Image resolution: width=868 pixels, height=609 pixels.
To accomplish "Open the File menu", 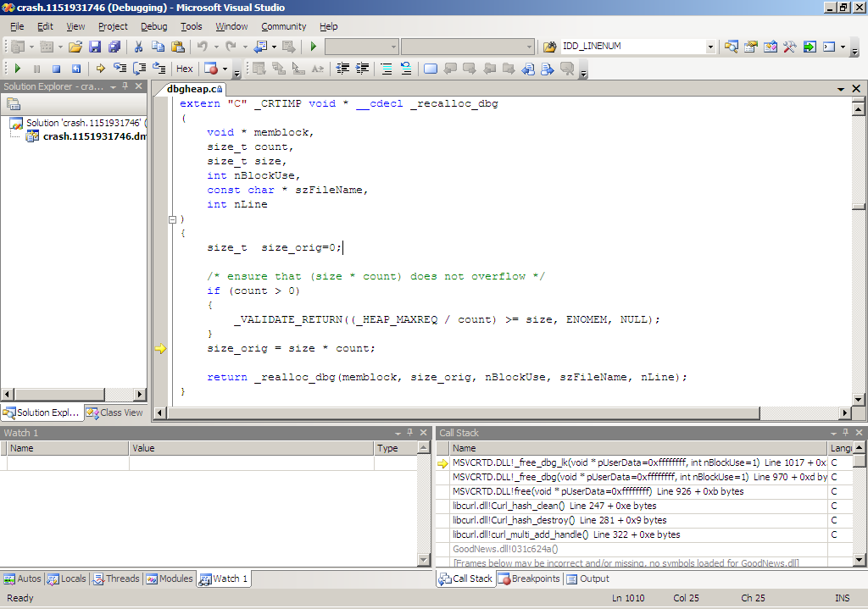I will pos(17,26).
